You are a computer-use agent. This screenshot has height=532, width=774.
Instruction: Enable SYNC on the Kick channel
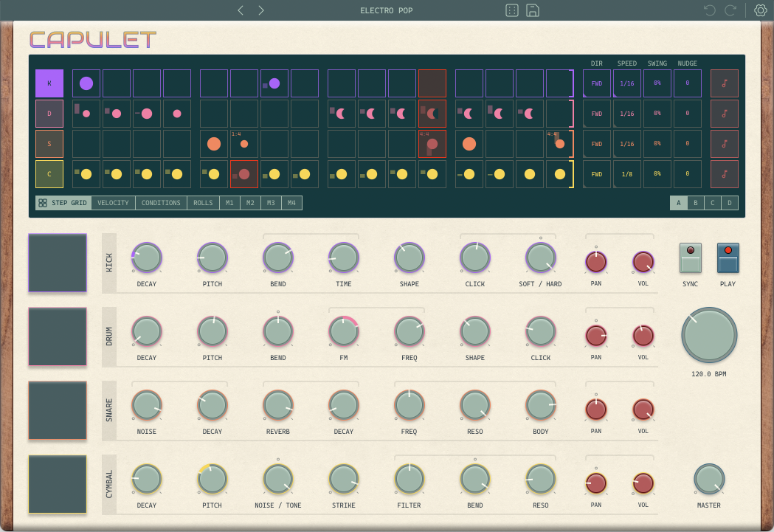coord(690,258)
